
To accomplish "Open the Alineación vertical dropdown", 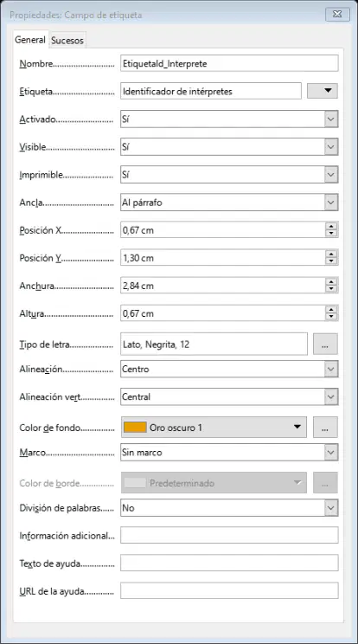I will [x=331, y=396].
